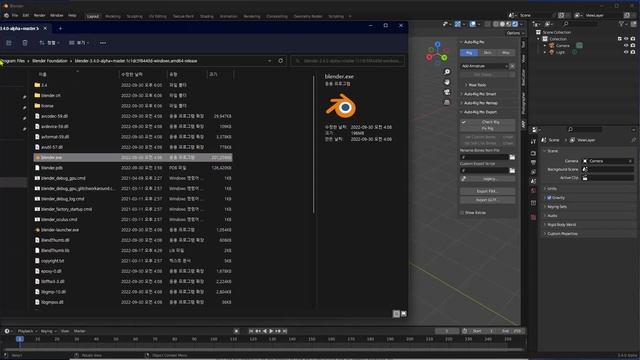Expand the Auto-Rig Pro: Remap panel
Screen dimensions: 640x360
point(481,103)
